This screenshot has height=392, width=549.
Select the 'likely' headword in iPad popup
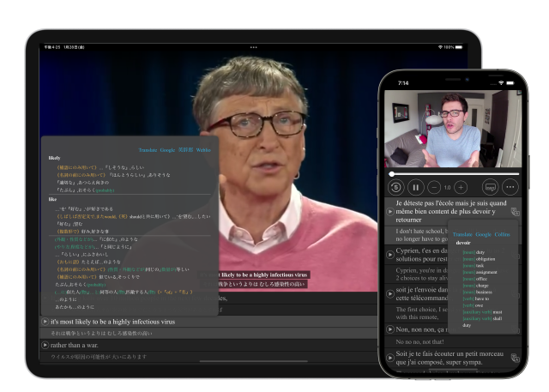[54, 158]
